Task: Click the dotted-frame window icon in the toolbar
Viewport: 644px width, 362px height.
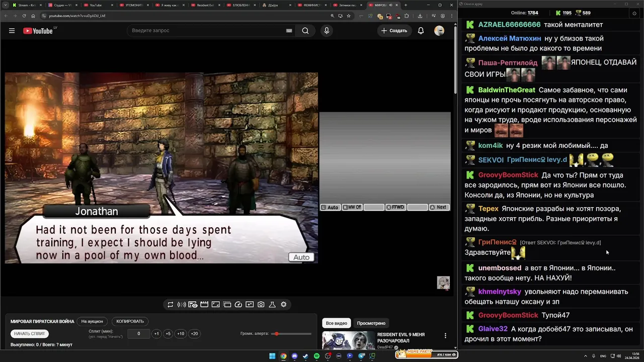Action: (x=227, y=305)
